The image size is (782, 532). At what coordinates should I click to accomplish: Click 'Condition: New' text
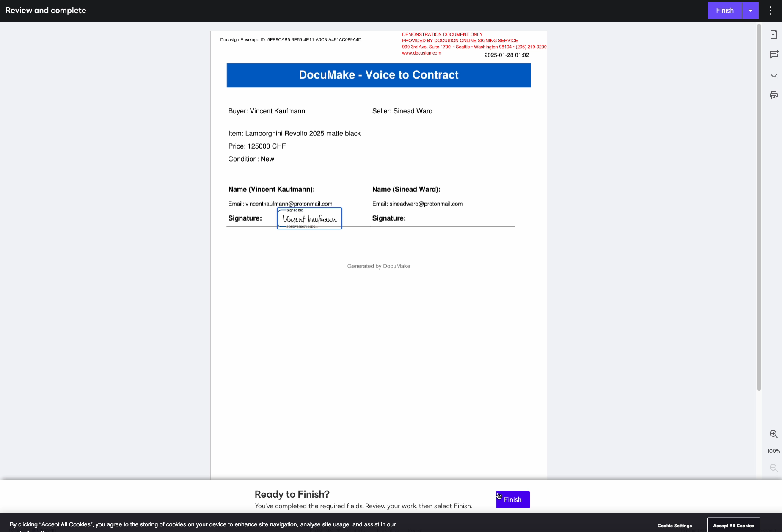[x=251, y=159]
